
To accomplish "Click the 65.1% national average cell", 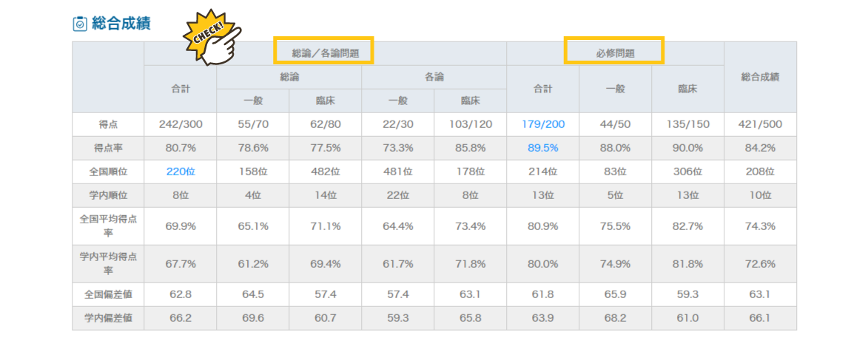I will [253, 226].
